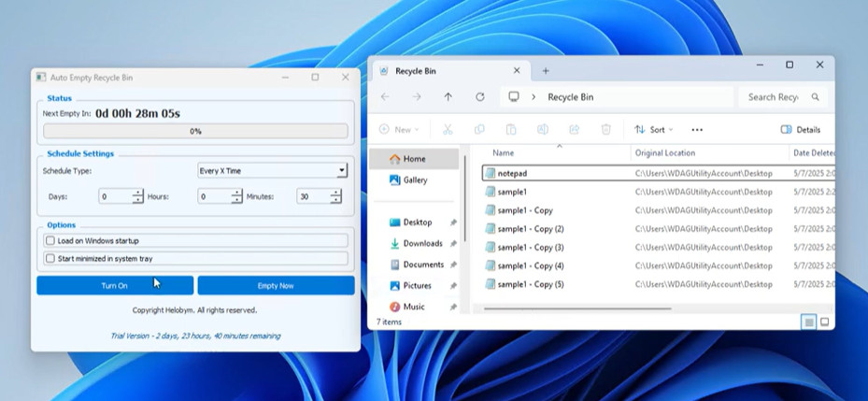Click into the Minutes input field

point(313,196)
